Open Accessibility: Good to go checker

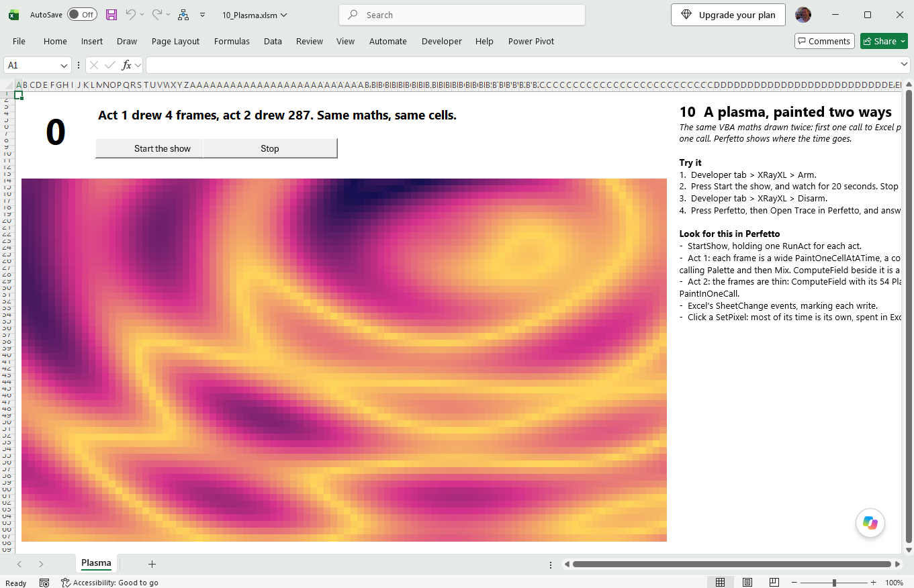click(x=109, y=583)
